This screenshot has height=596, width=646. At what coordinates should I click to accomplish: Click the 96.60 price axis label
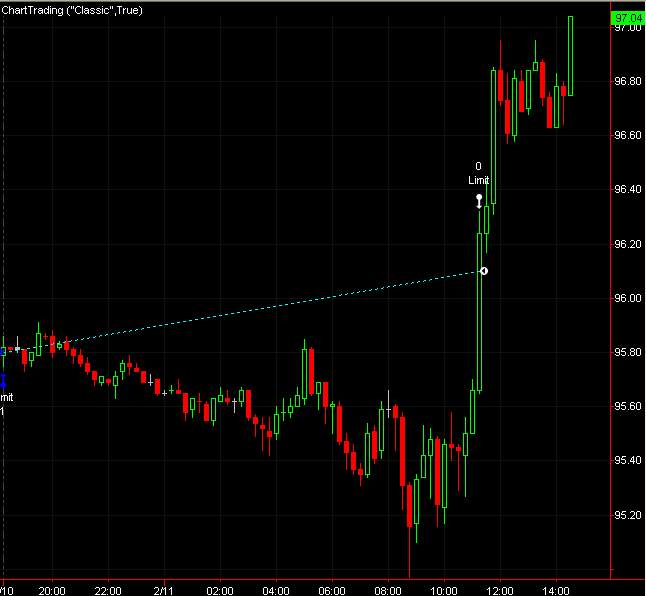click(628, 135)
